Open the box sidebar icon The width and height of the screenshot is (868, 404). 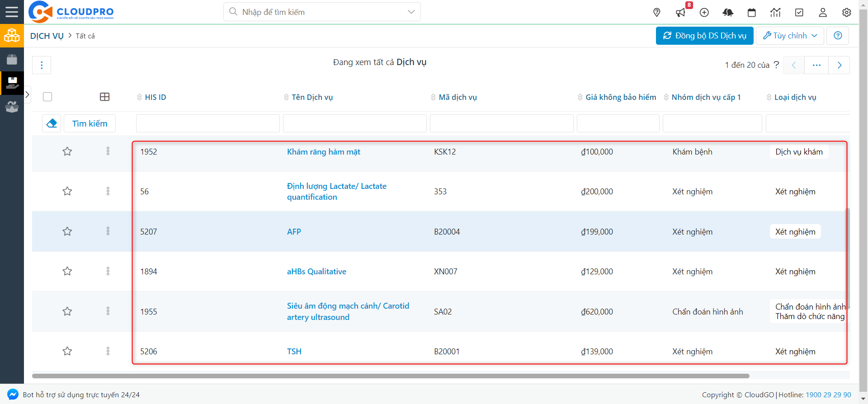tap(12, 59)
